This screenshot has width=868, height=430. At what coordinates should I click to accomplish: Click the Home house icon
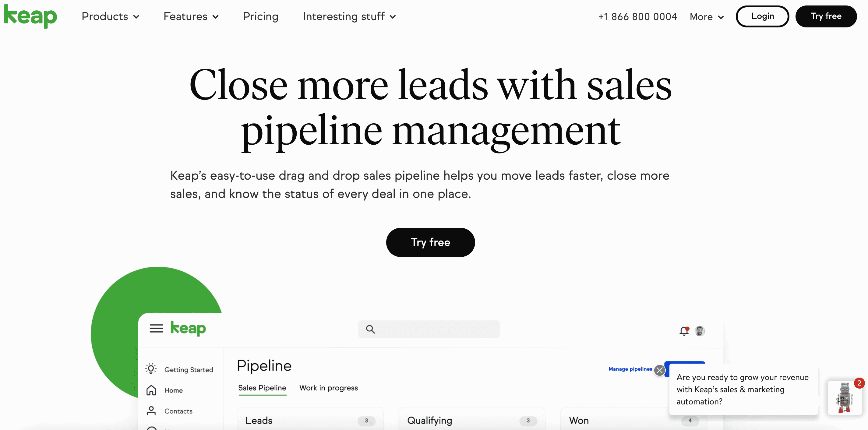tap(151, 390)
